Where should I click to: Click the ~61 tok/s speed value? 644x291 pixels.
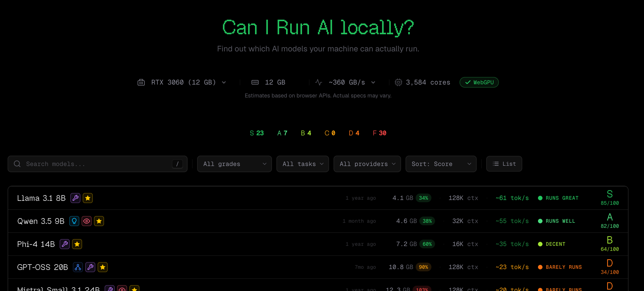pos(512,198)
